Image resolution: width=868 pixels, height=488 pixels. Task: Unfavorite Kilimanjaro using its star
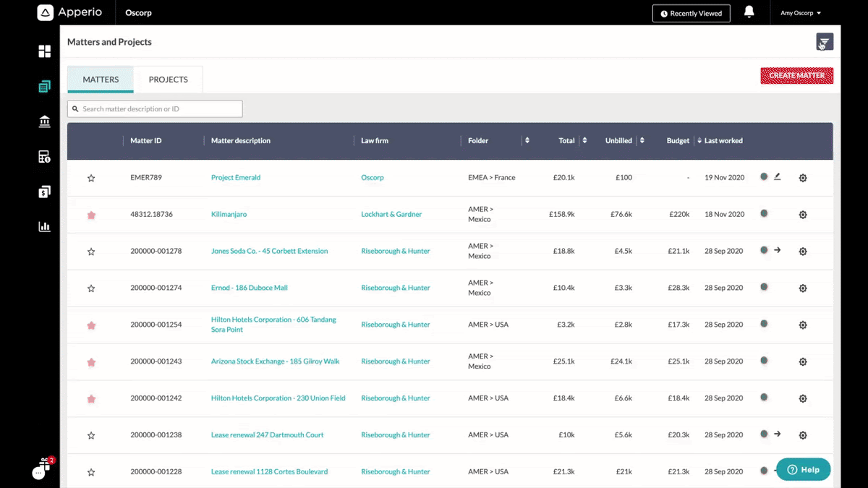point(91,215)
